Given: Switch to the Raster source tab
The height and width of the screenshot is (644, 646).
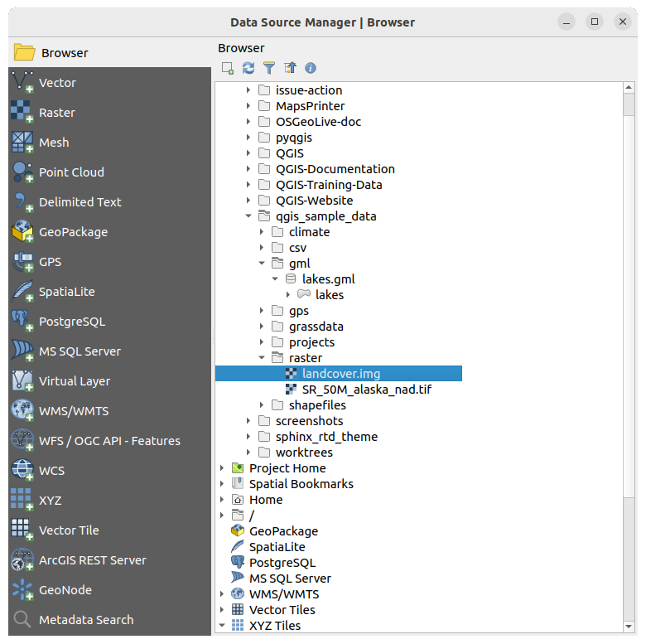Looking at the screenshot, I should coord(56,113).
